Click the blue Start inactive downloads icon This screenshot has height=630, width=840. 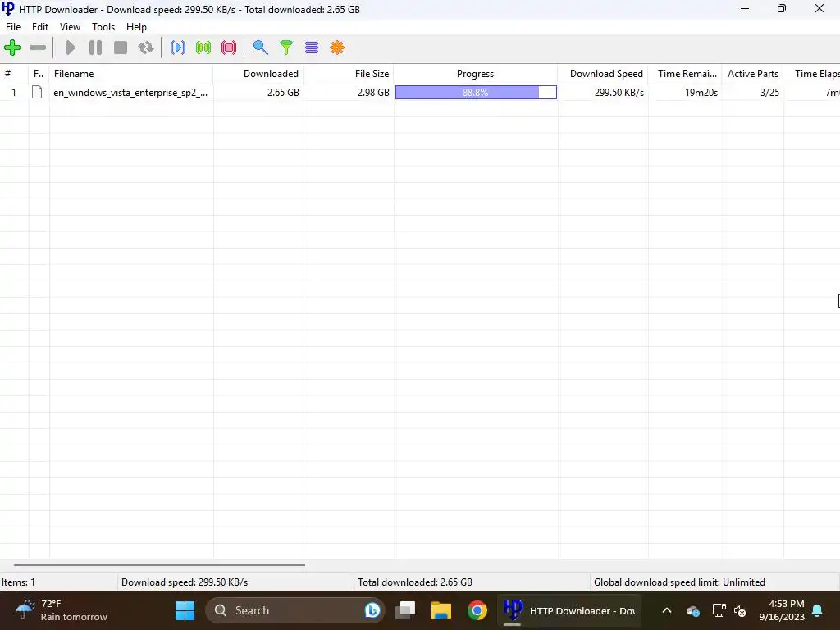[178, 48]
